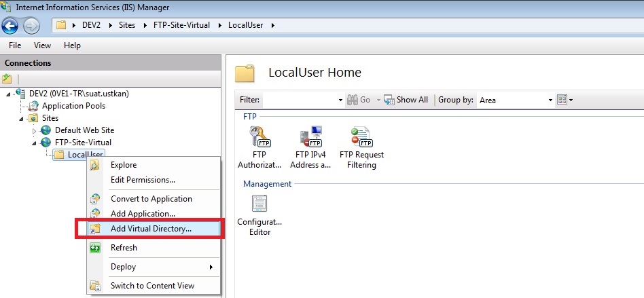Collapse the Sites tree node
Viewport: 644px width, 298px height.
click(22, 119)
